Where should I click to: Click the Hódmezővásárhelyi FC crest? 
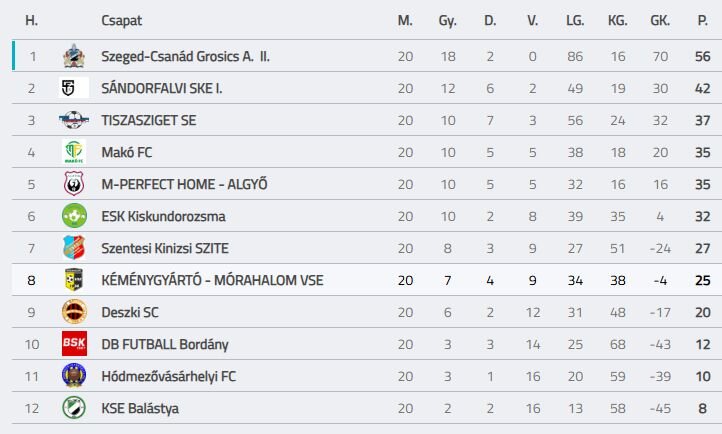[x=74, y=376]
